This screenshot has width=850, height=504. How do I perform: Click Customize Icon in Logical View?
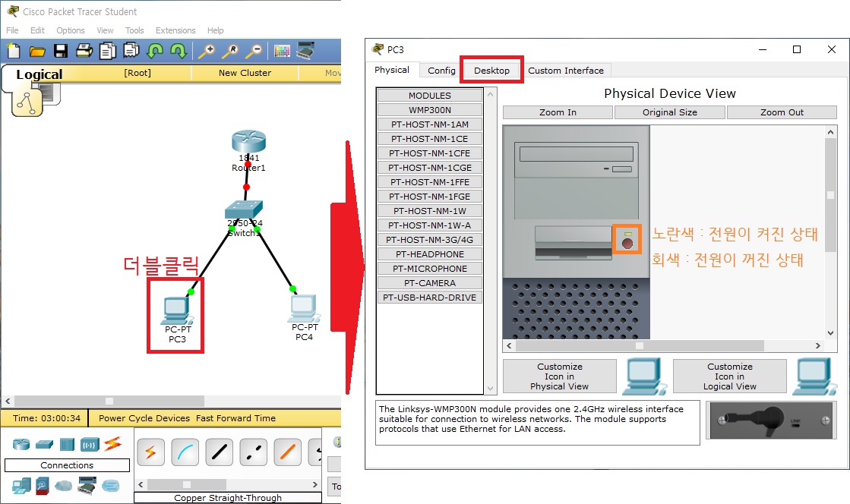[730, 376]
